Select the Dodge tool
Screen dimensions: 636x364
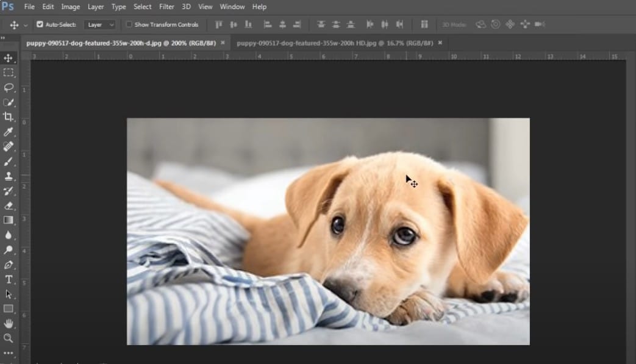9,250
